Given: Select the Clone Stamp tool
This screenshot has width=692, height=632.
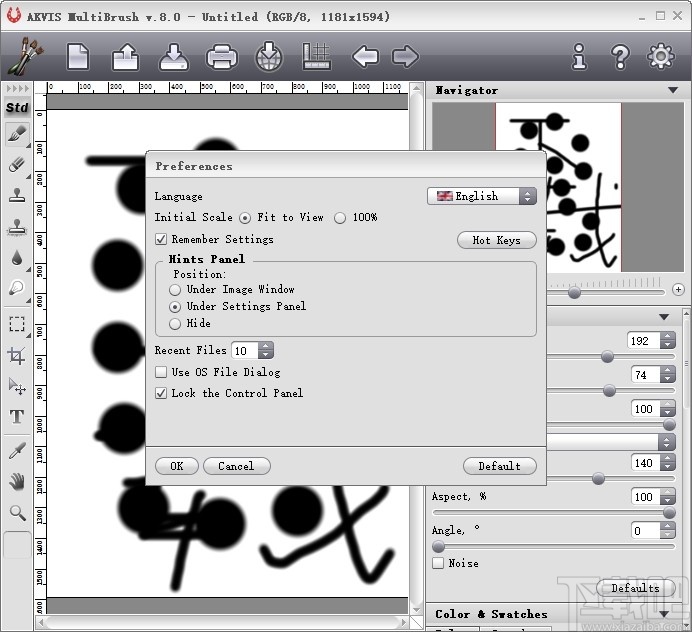Looking at the screenshot, I should 17,195.
